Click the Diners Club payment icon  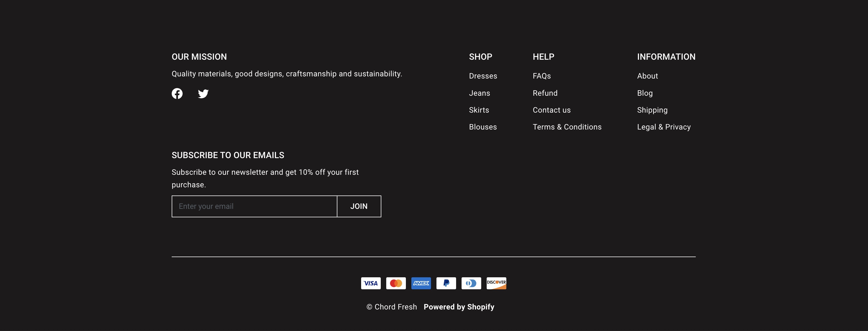point(471,283)
